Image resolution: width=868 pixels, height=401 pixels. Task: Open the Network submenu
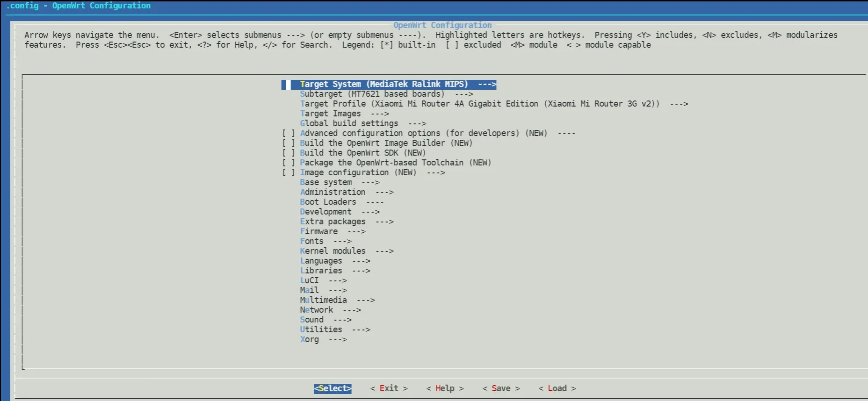click(330, 310)
